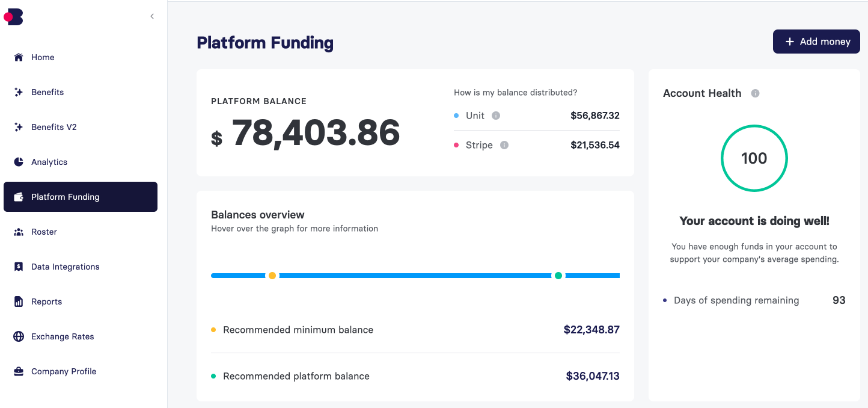The image size is (868, 408).
Task: Click the Platform Funding page title
Action: (x=265, y=43)
